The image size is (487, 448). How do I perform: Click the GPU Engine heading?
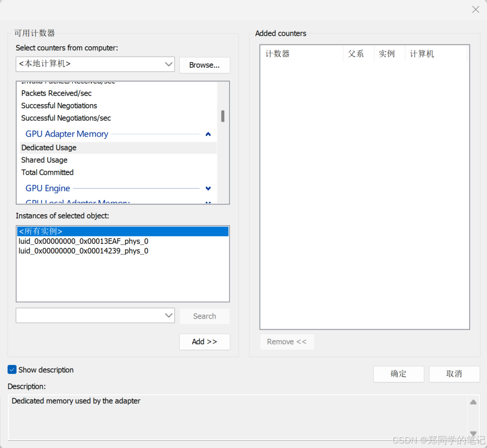tap(48, 188)
